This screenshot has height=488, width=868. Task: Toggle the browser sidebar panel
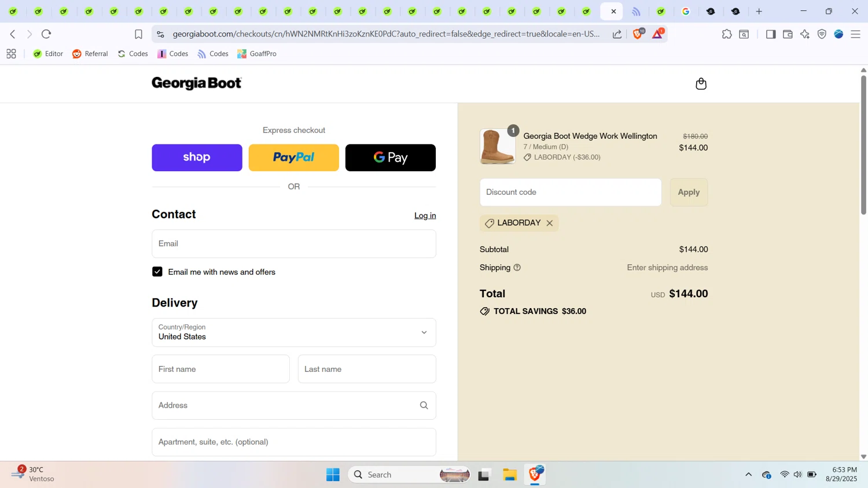[x=770, y=34]
